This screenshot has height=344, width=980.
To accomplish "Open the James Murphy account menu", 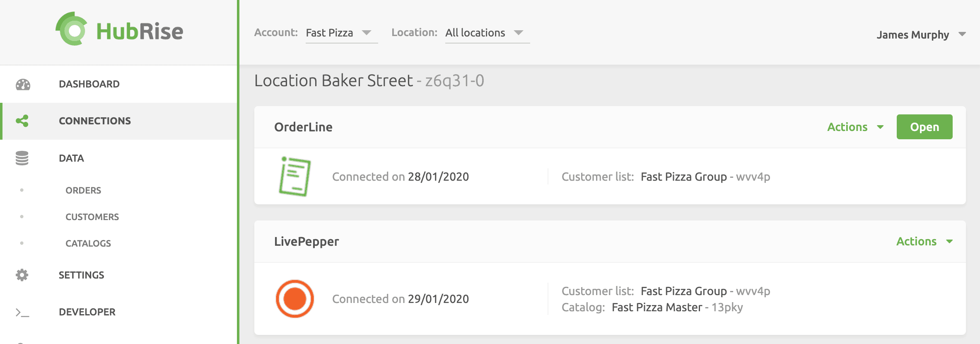I will click(922, 35).
